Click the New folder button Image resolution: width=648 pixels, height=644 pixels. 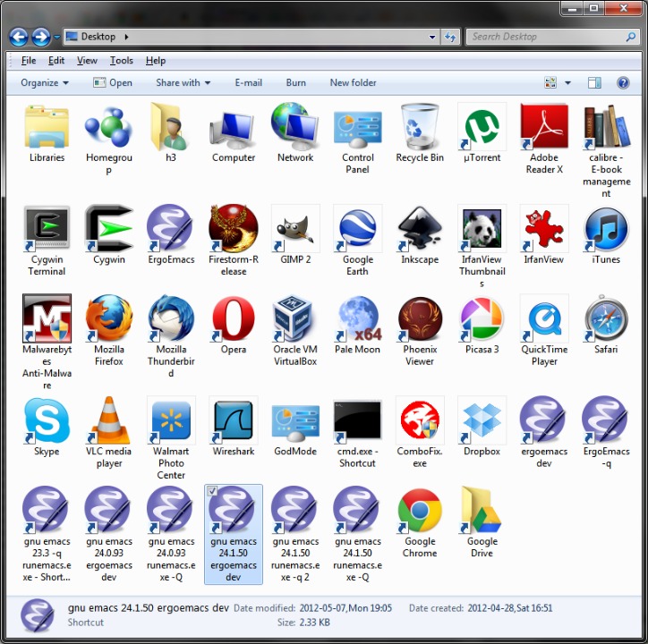click(x=353, y=82)
